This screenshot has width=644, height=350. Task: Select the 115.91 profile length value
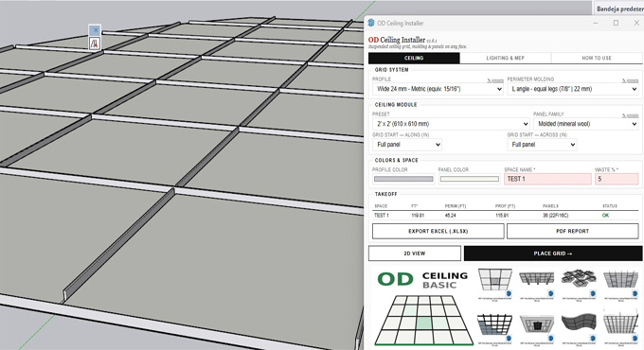(502, 216)
